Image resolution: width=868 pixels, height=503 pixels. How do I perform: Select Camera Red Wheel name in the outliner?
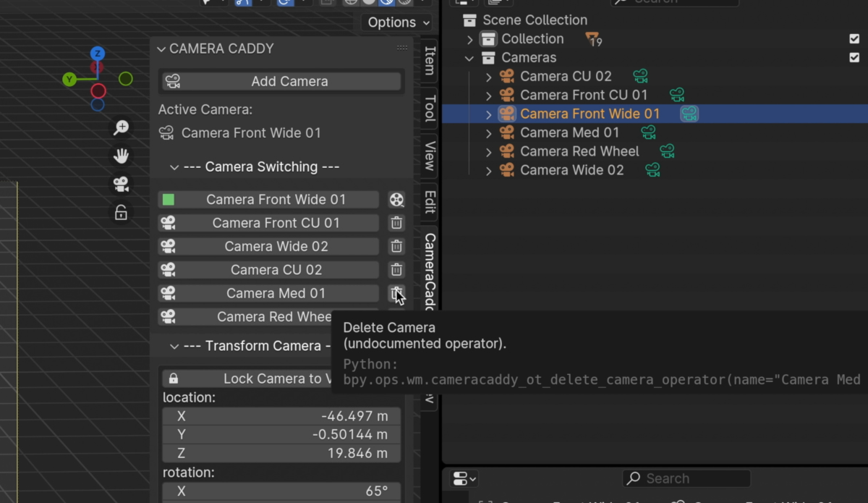point(579,151)
